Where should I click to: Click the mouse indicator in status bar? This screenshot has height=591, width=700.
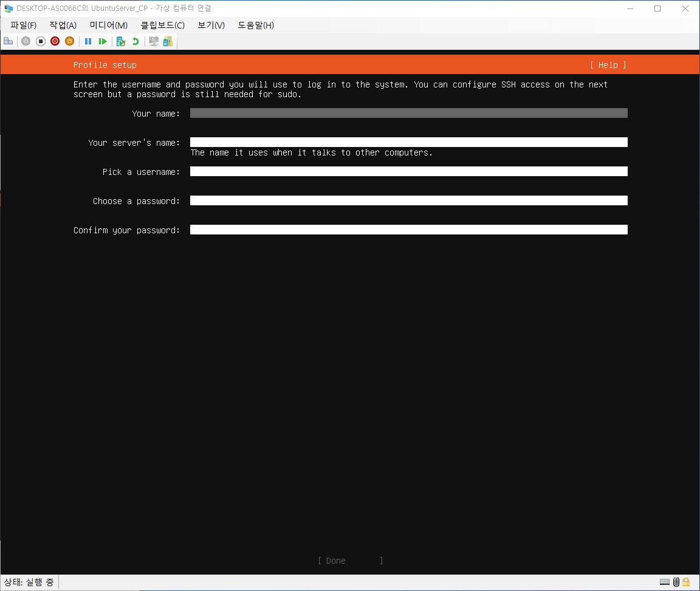click(x=676, y=582)
